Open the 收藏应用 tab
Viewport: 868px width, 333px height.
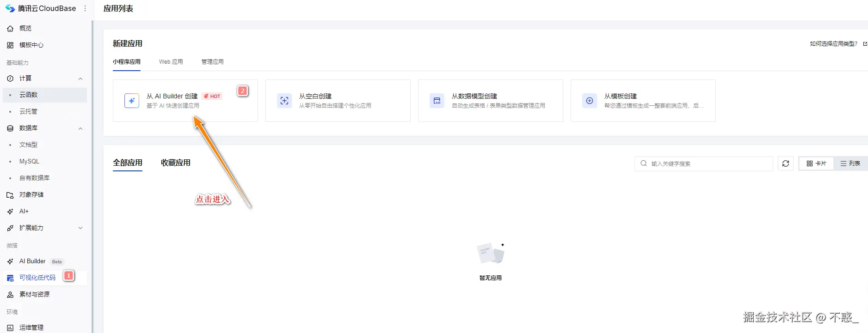(176, 163)
